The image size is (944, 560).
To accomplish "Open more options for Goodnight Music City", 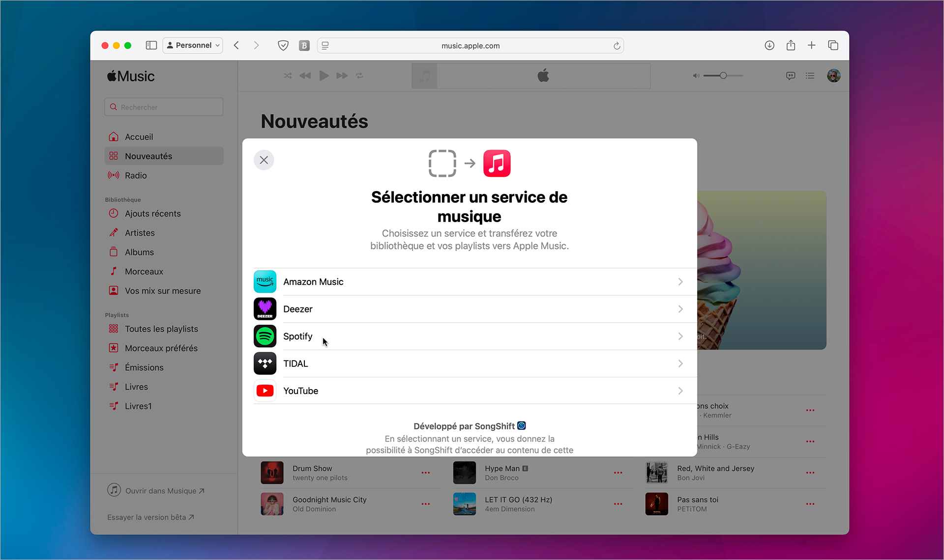I will click(425, 504).
